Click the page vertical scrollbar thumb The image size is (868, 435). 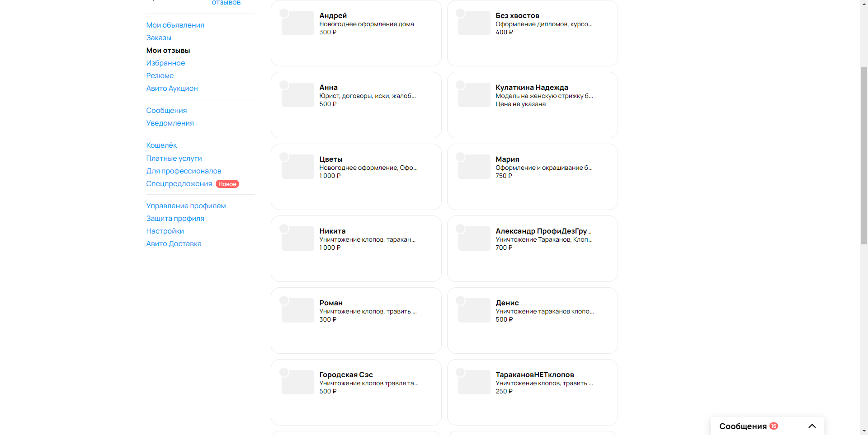coord(864,156)
